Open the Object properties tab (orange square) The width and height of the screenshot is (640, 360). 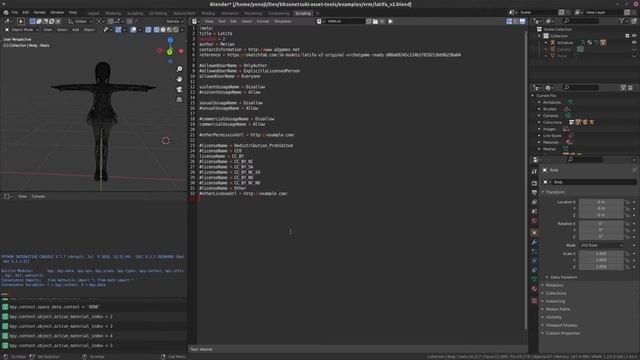534,232
